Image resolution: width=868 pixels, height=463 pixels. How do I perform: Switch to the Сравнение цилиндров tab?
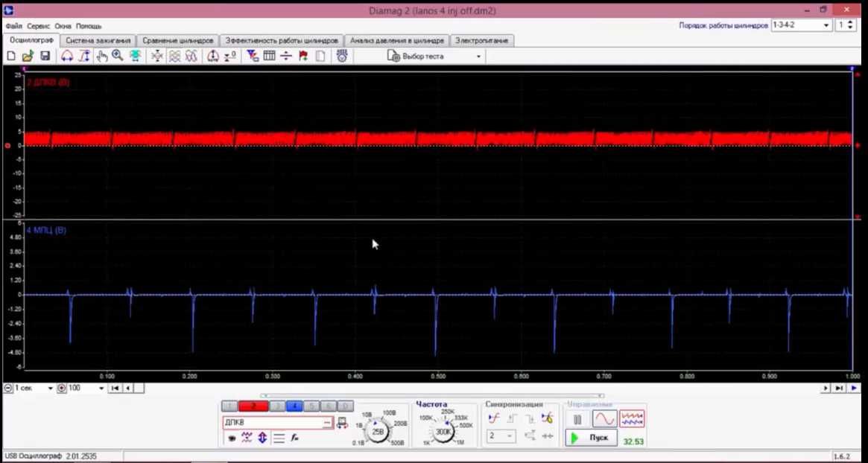(x=177, y=40)
